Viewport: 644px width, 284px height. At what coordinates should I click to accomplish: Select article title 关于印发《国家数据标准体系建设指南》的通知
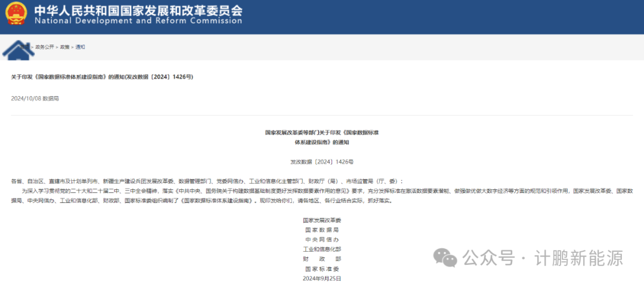(101, 77)
